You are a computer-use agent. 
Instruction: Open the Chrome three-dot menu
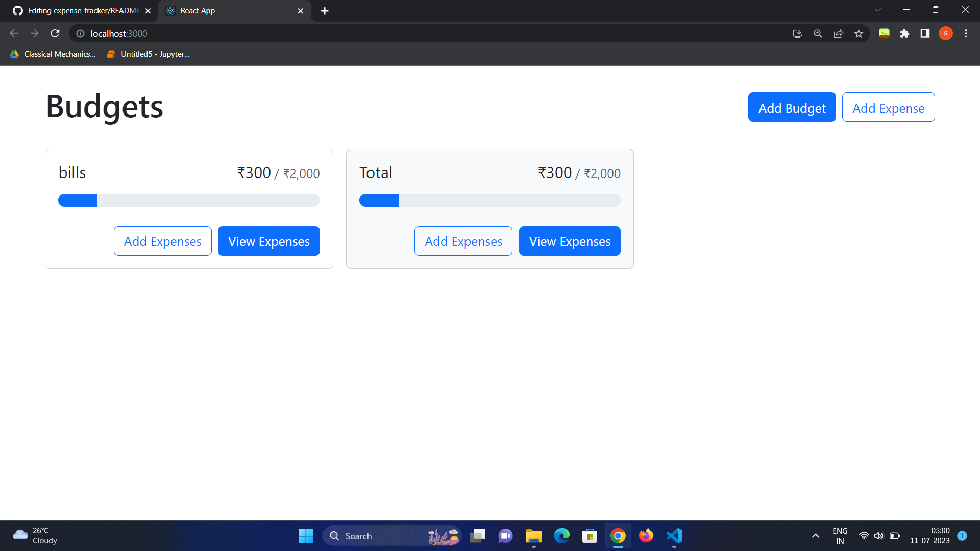pyautogui.click(x=966, y=33)
